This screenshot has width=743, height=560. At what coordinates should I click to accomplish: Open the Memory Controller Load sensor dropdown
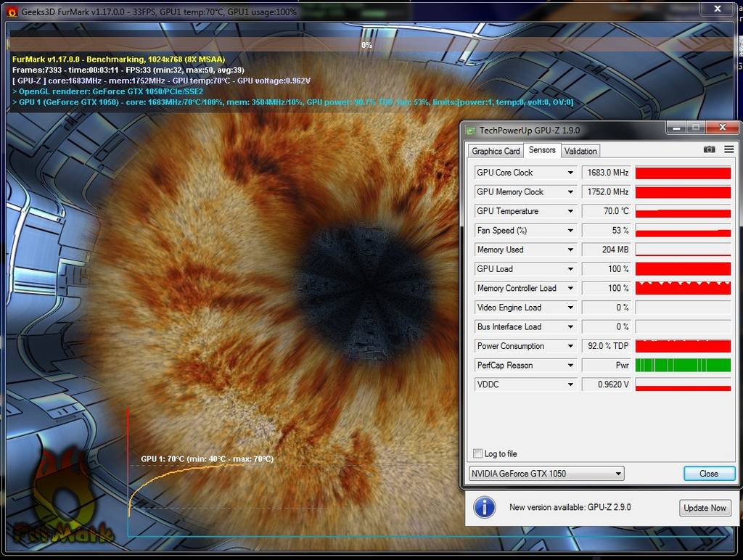click(x=570, y=288)
